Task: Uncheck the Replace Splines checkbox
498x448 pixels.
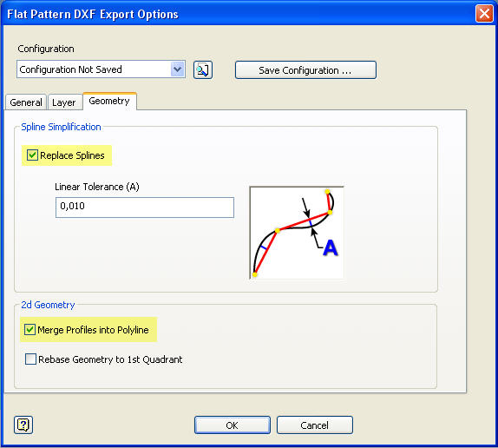Action: click(x=32, y=155)
